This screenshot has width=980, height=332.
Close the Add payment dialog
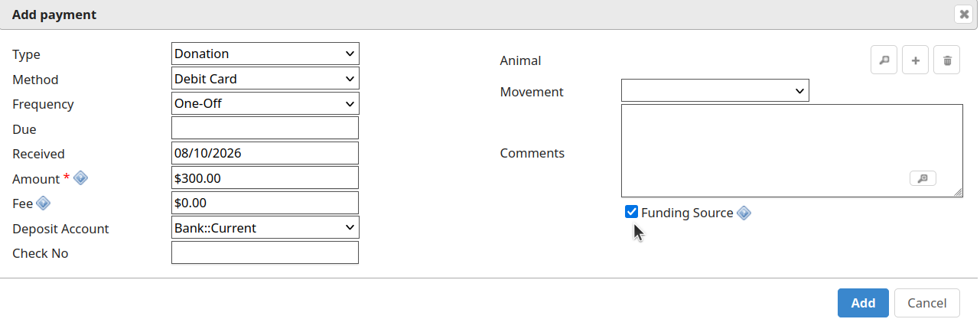[x=964, y=15]
